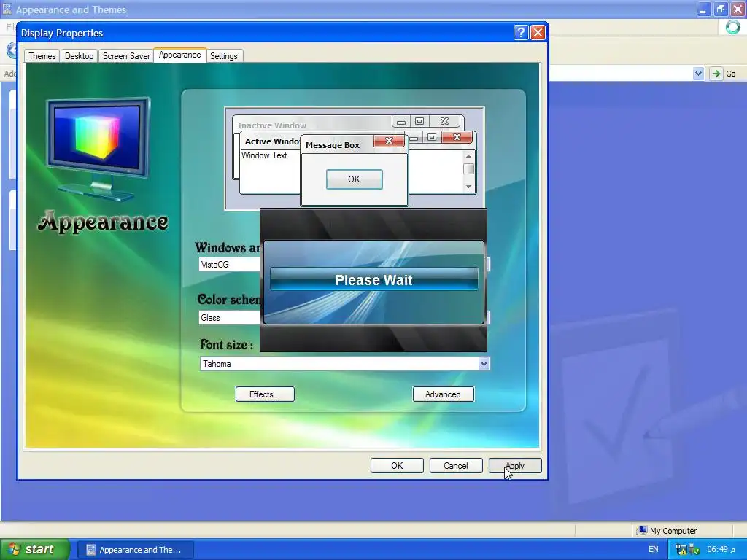Expand the address bar dropdown arrow
The image size is (747, 560).
698,74
